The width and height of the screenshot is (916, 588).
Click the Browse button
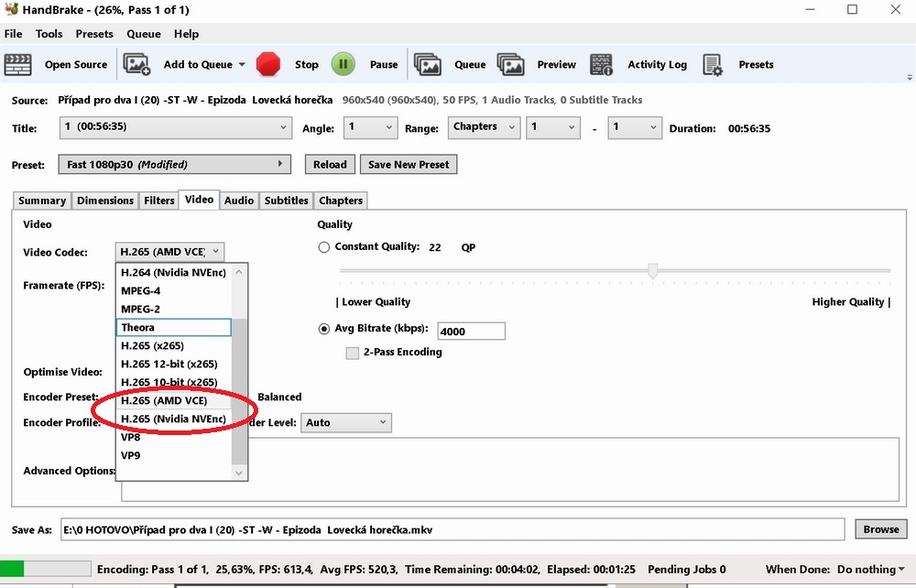881,529
